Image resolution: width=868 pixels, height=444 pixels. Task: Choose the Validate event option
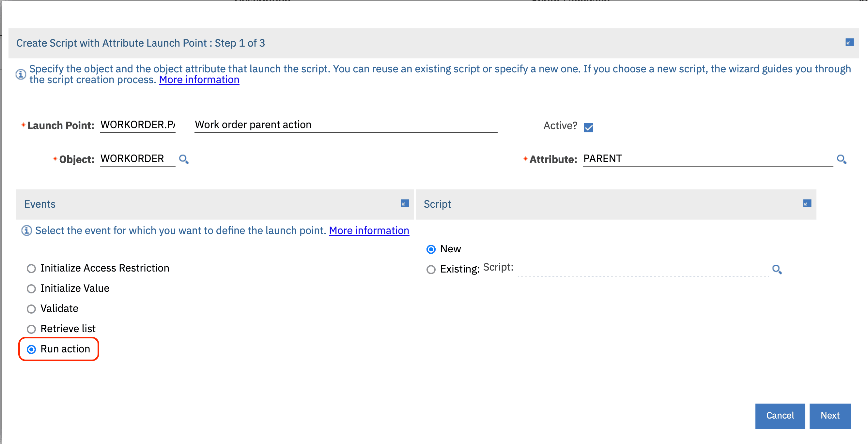click(31, 309)
